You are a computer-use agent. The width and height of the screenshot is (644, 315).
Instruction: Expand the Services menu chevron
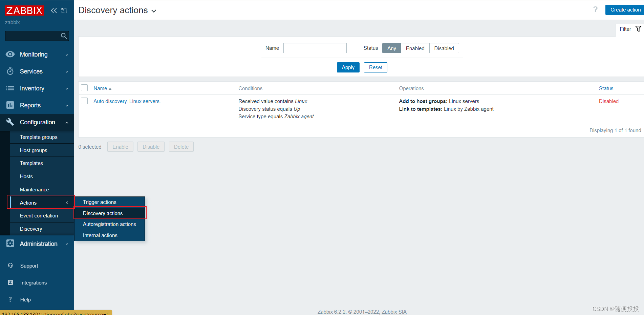point(67,72)
